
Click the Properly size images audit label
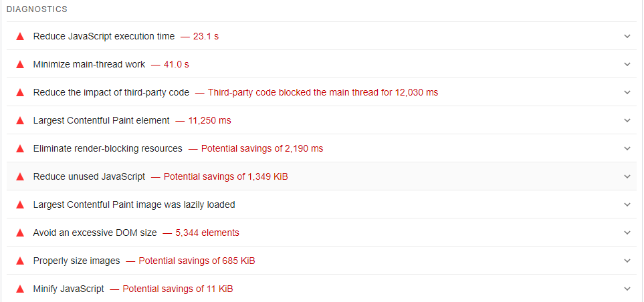[x=76, y=261]
